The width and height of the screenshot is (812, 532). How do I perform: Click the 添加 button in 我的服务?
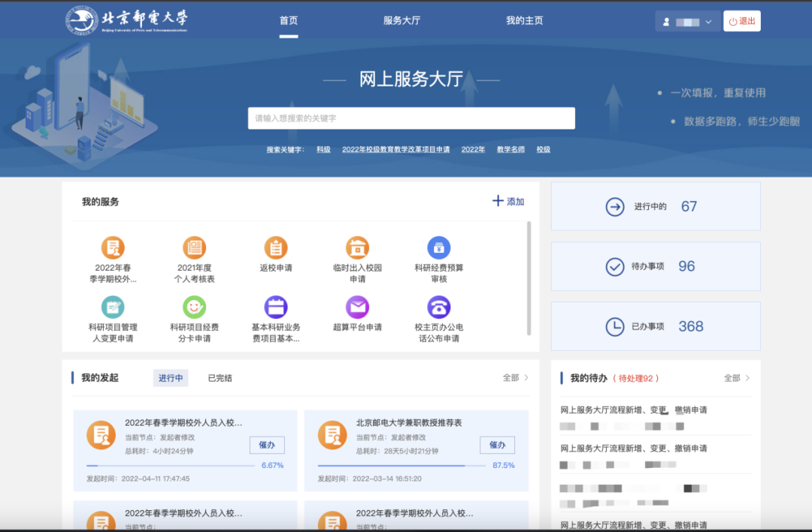pos(508,202)
